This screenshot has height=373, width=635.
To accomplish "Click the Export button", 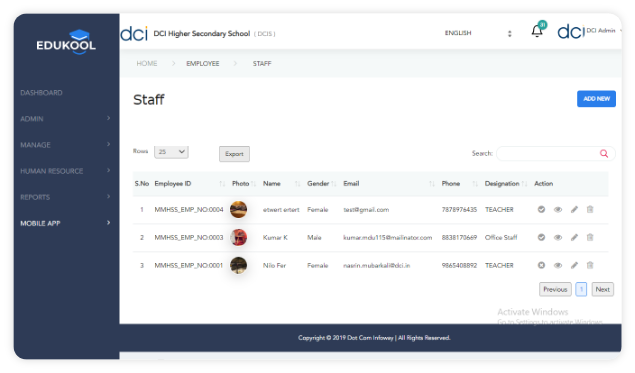I will pos(234,154).
